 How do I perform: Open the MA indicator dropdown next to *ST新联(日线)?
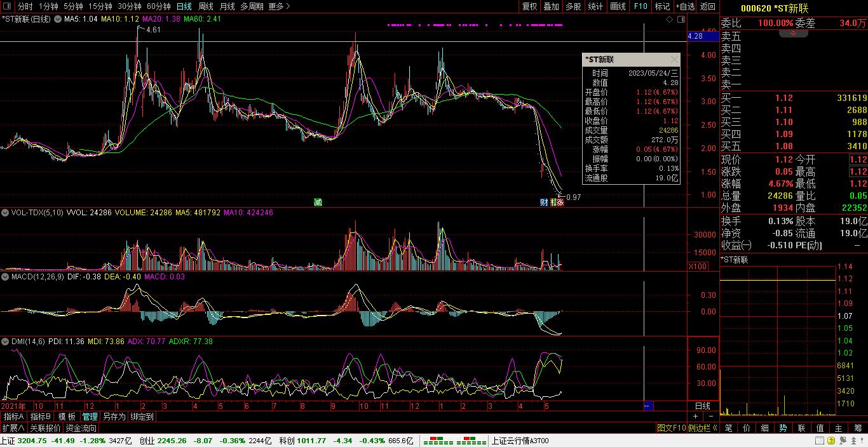(58, 19)
